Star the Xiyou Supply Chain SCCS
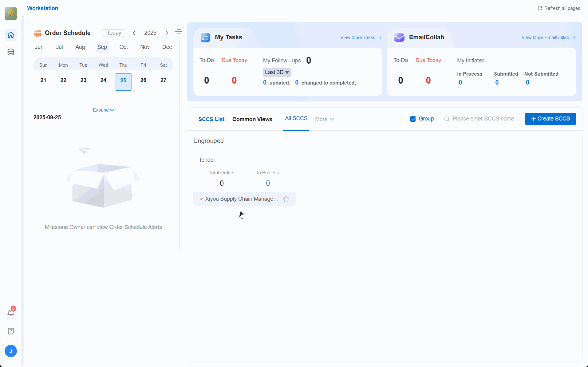This screenshot has width=588, height=367. pyautogui.click(x=286, y=199)
